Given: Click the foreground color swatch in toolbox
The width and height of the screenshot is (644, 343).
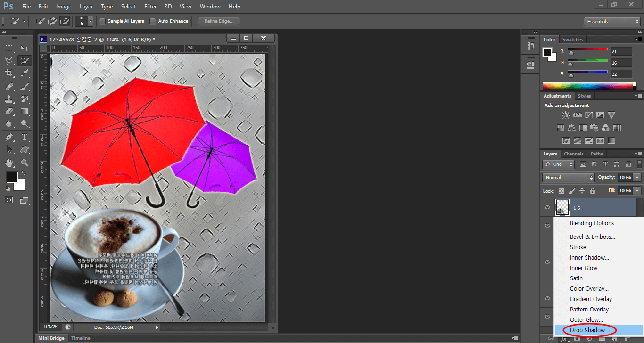Looking at the screenshot, I should coord(12,177).
